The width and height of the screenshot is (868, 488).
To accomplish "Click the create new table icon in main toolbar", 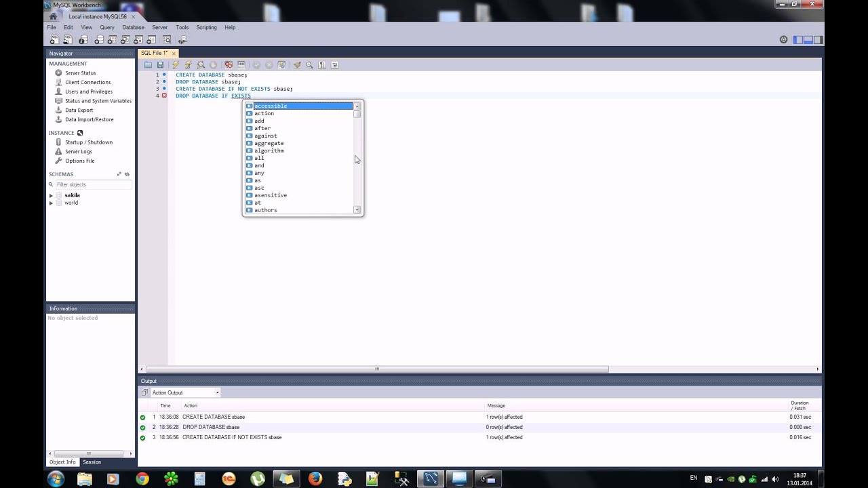I will click(x=112, y=40).
